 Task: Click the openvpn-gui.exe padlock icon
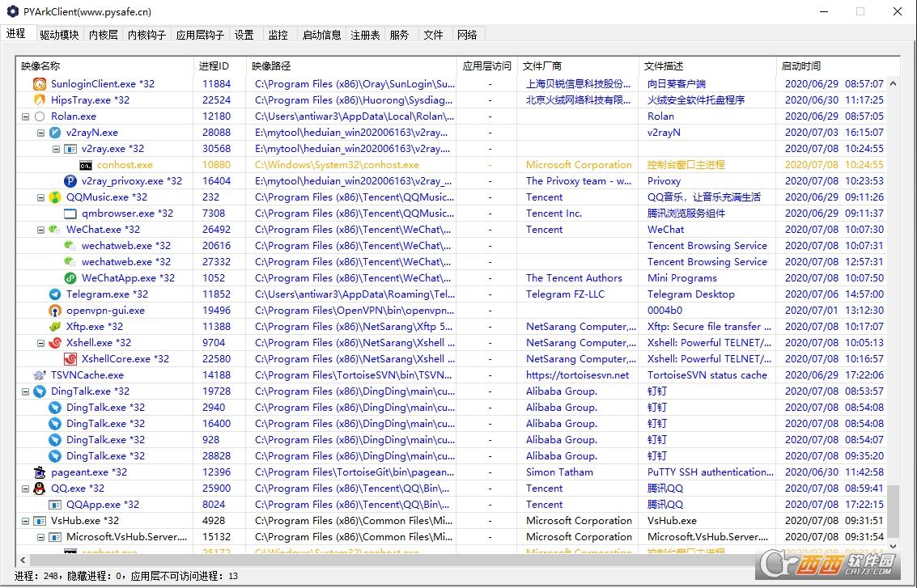(x=55, y=311)
